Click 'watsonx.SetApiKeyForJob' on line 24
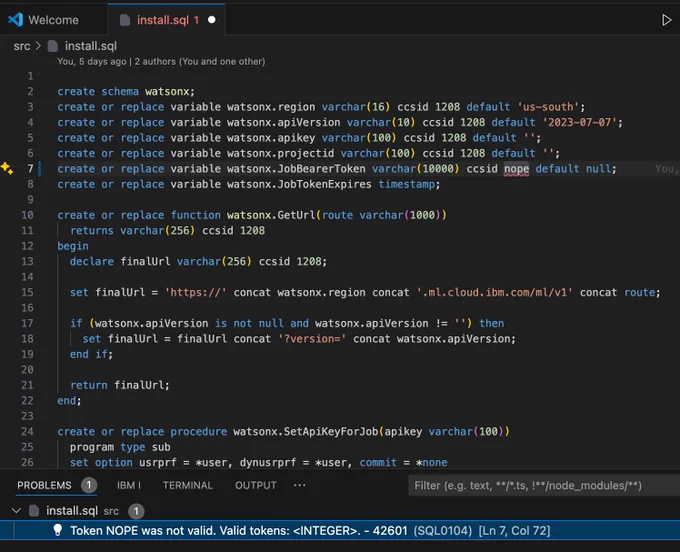 point(305,432)
